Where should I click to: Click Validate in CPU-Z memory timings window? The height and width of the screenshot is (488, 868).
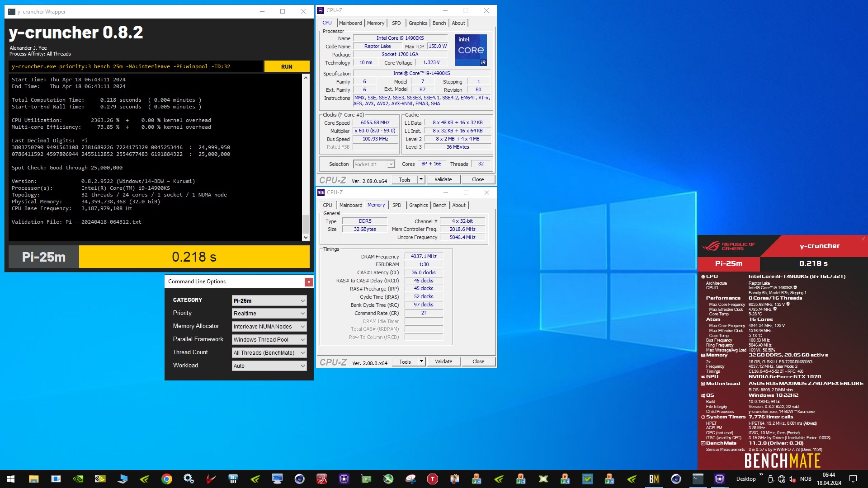pos(443,361)
